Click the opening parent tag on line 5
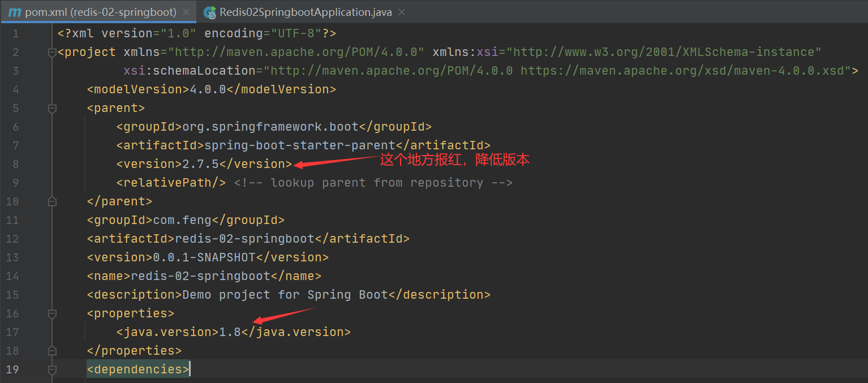868x383 pixels. click(x=116, y=108)
